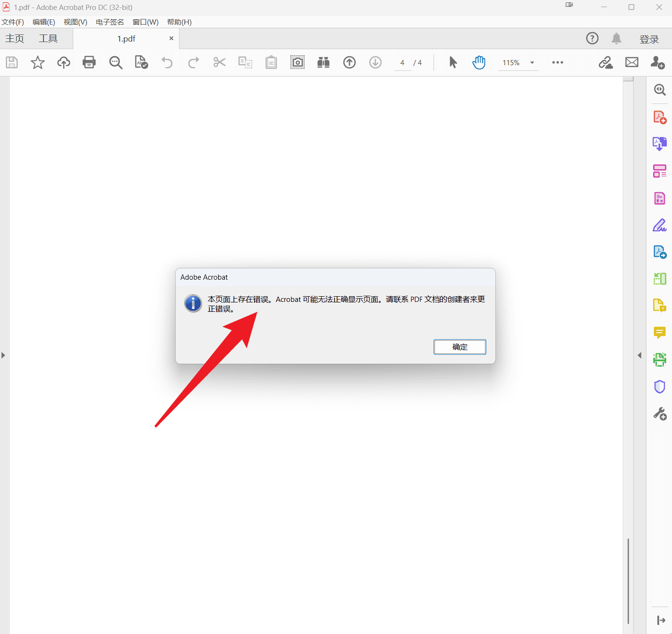Activate the Hand pan tool
The height and width of the screenshot is (634, 672).
point(479,62)
